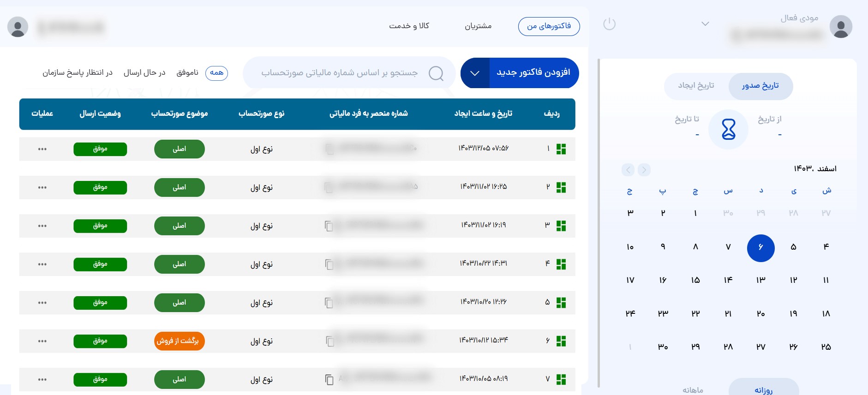Viewport: 868px width, 395px height.
Task: Click the از تاریخ date field
Action: pyautogui.click(x=770, y=126)
